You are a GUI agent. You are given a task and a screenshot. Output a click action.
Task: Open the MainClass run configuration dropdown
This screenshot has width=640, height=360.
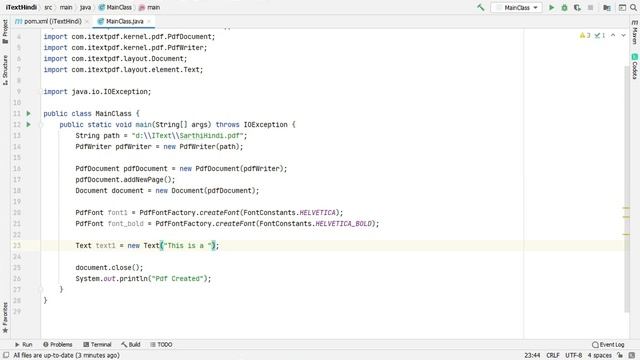point(516,7)
